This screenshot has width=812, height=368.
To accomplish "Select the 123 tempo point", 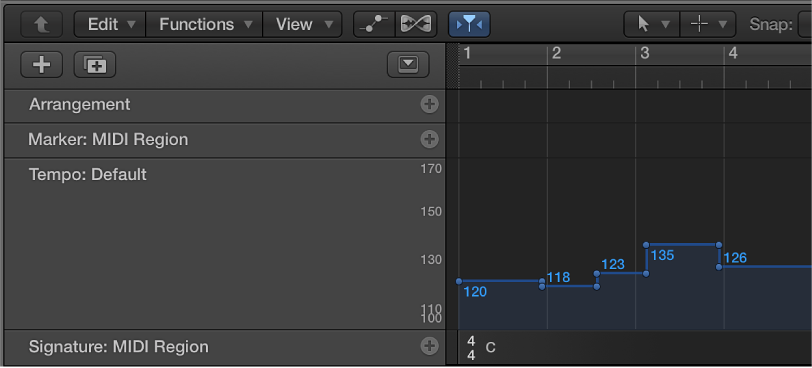I will coord(597,273).
